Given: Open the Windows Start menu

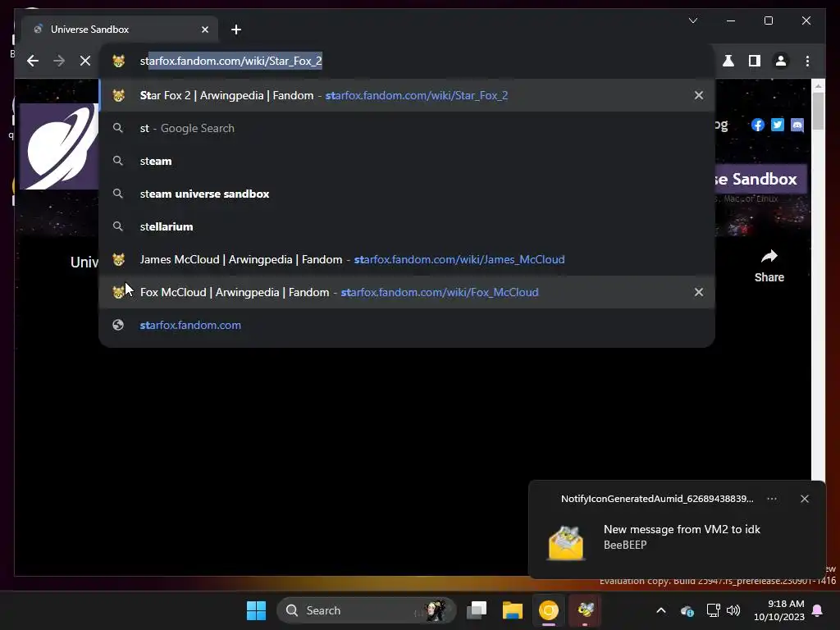Looking at the screenshot, I should 256,610.
